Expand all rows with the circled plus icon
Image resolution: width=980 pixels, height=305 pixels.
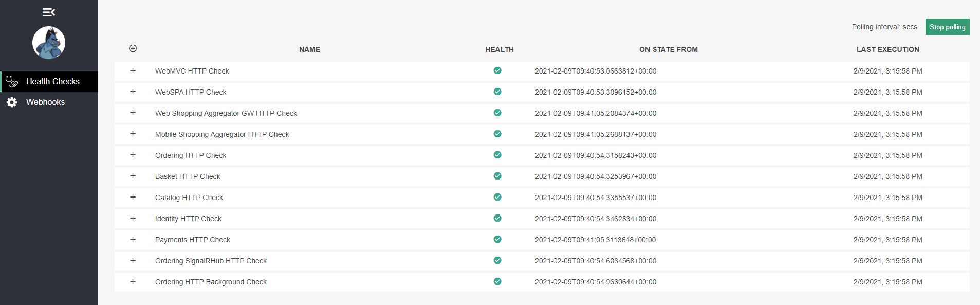coord(133,48)
